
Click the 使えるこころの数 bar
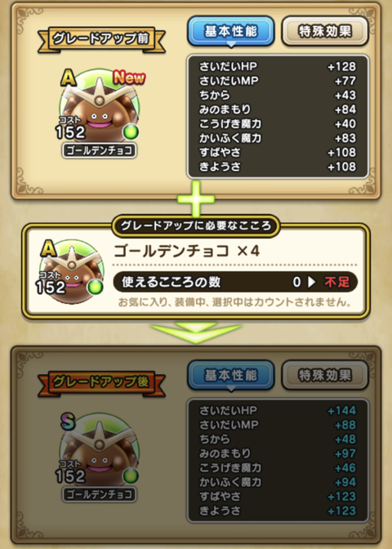click(235, 282)
